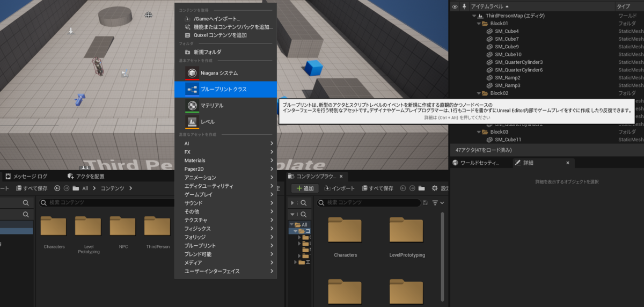The height and width of the screenshot is (307, 644).
Task: Open the ブレンド可能 submenu
Action: coord(225,254)
